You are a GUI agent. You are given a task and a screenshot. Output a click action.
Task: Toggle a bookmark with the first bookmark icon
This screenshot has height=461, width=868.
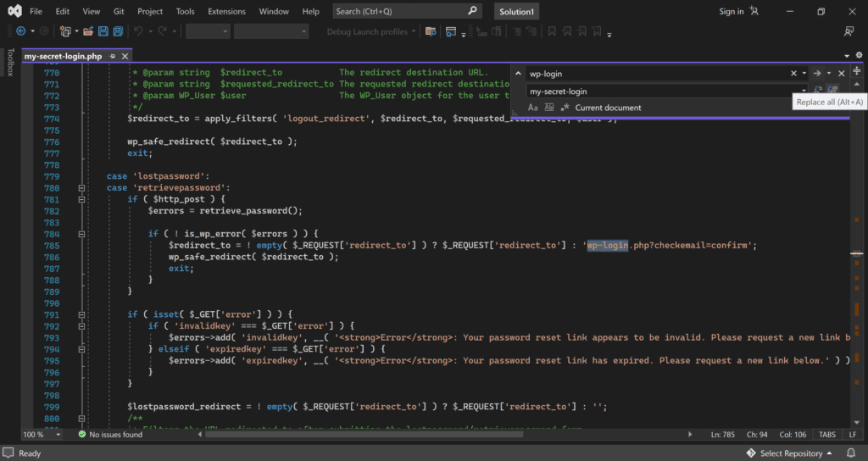coord(552,31)
